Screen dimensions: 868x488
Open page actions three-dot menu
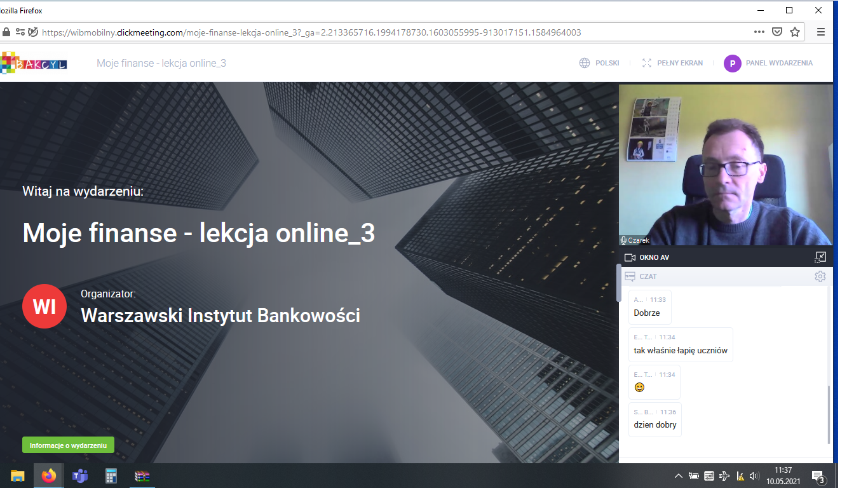759,32
